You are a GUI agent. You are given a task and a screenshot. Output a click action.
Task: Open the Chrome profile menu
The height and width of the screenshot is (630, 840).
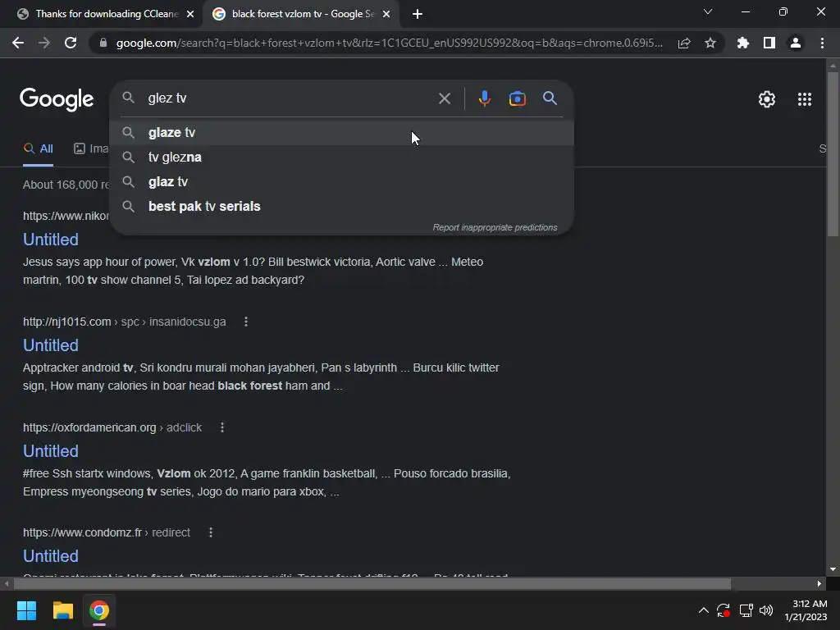(x=796, y=43)
